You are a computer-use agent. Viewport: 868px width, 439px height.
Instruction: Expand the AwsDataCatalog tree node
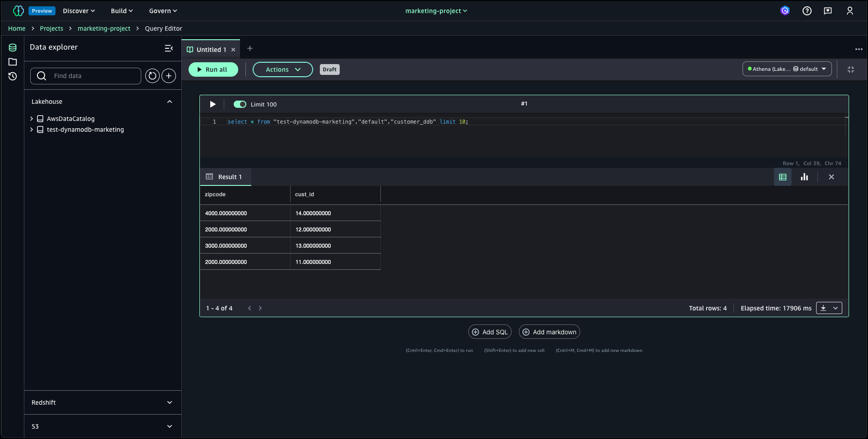pos(32,119)
